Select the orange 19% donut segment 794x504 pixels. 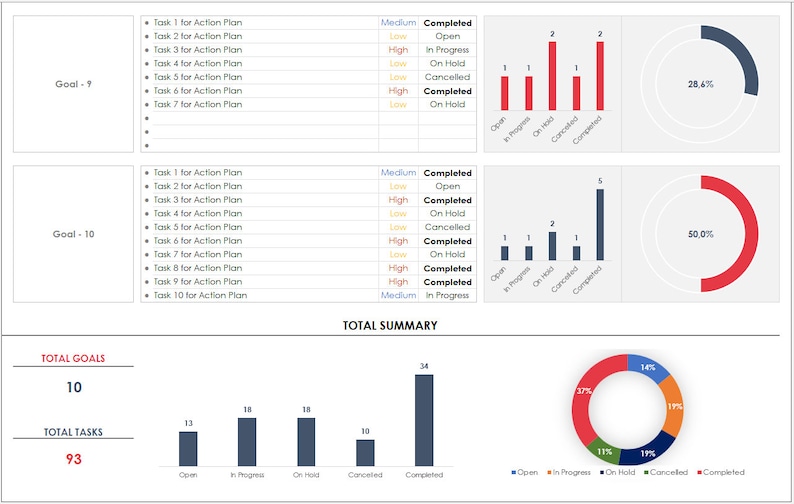point(674,406)
